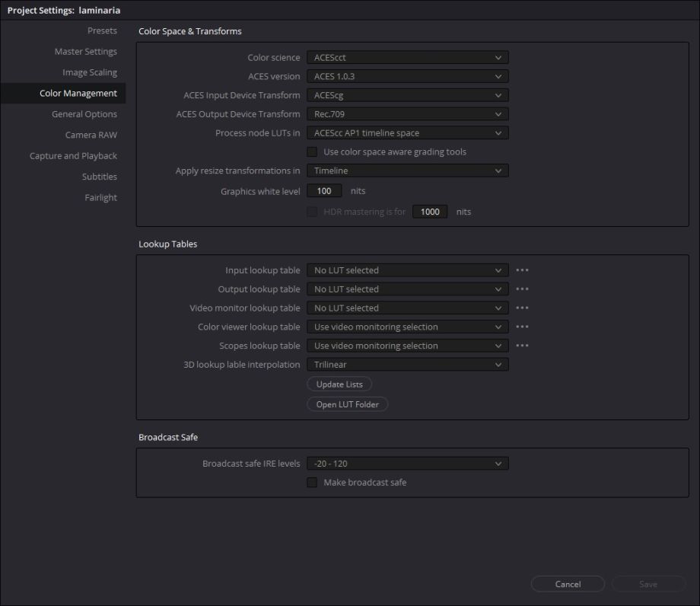This screenshot has width=700, height=606.
Task: Click the HDR mastering is for checkbox
Action: pos(312,212)
